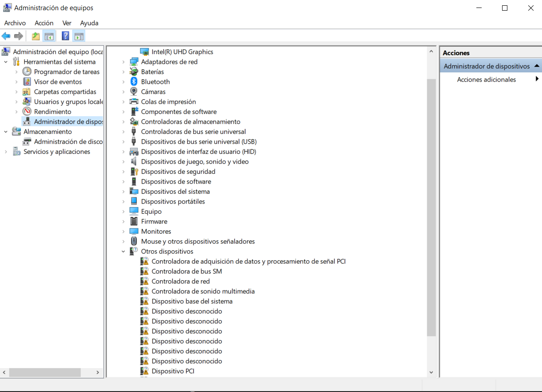Select Dispositivos de software category
This screenshot has height=392, width=542.
176,181
